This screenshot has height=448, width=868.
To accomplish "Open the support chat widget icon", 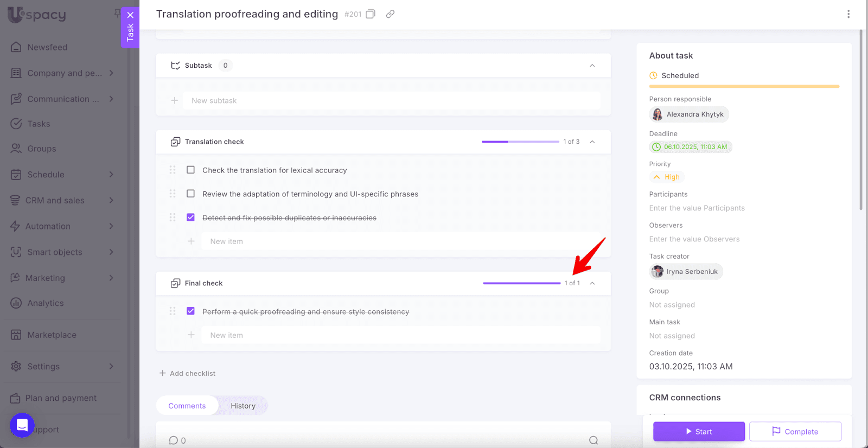I will (22, 425).
